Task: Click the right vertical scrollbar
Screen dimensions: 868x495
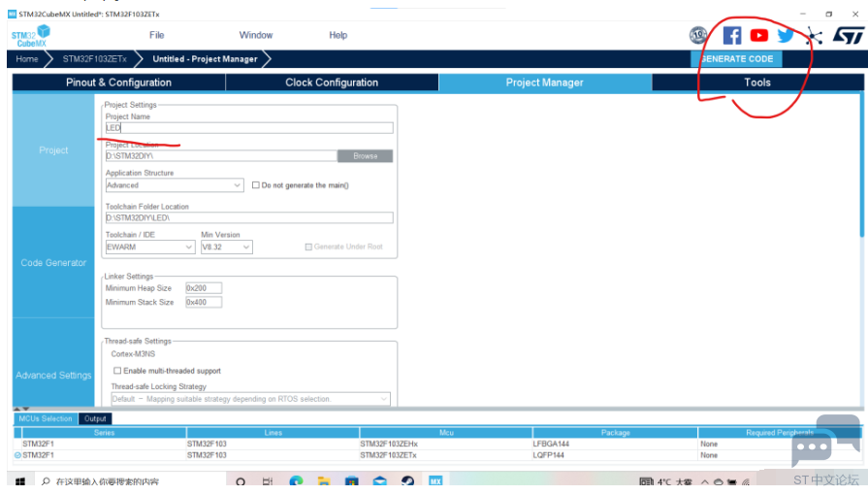Action: coord(861,166)
